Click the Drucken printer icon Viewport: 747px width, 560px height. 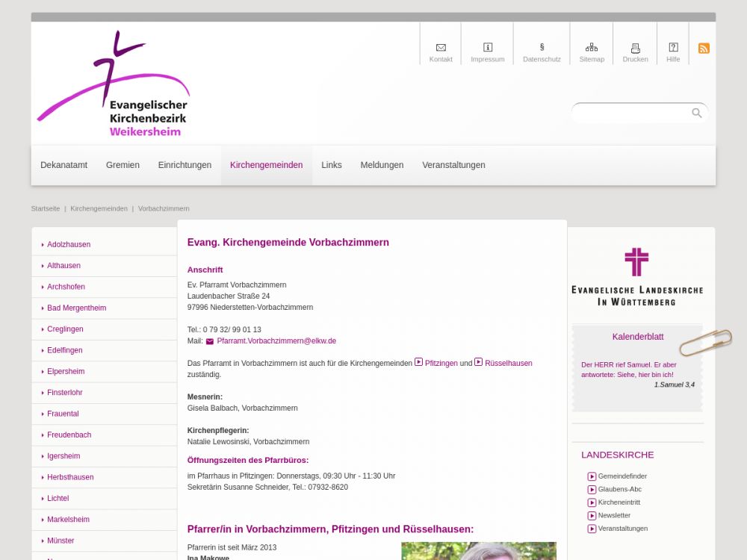(635, 48)
